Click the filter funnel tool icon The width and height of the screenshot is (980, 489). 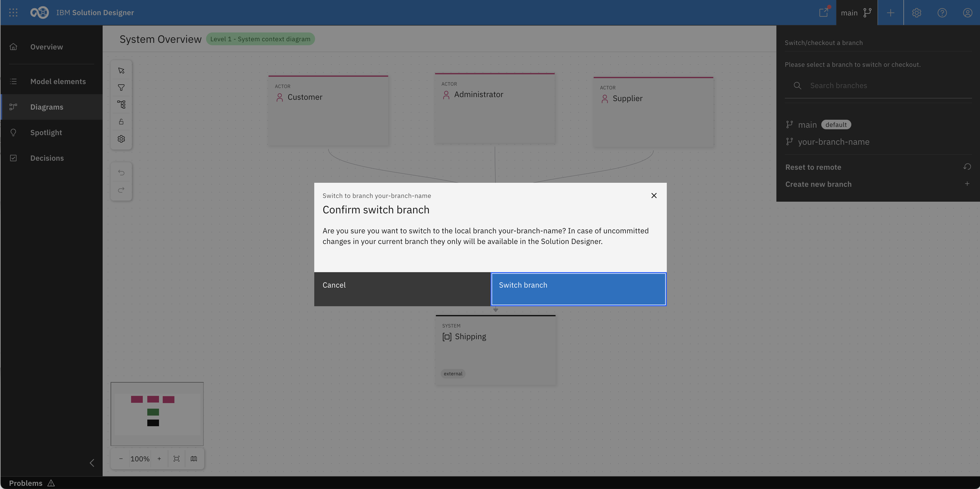click(x=121, y=88)
